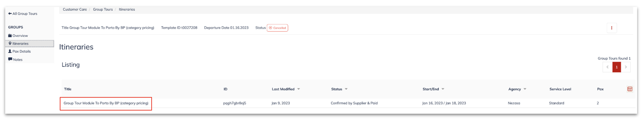Open the Status column filter arrow
The height and width of the screenshot is (120, 644).
coord(346,89)
